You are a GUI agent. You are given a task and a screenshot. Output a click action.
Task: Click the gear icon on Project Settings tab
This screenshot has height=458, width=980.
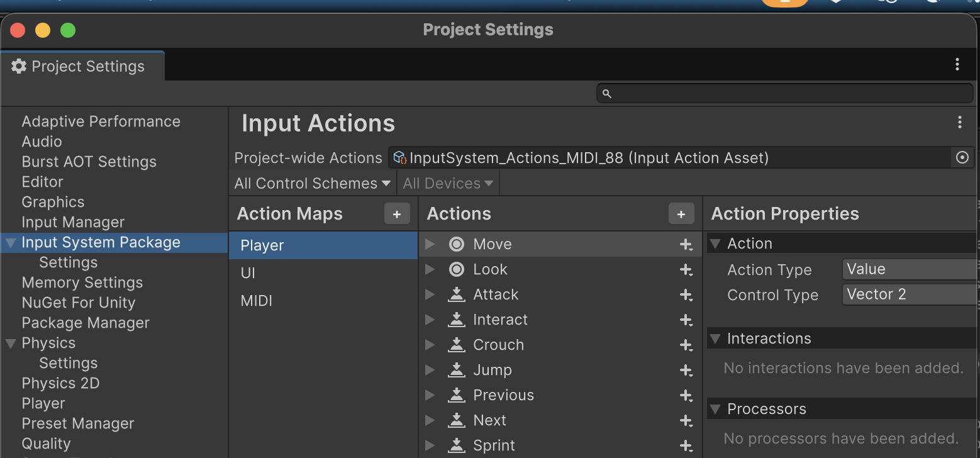(19, 65)
